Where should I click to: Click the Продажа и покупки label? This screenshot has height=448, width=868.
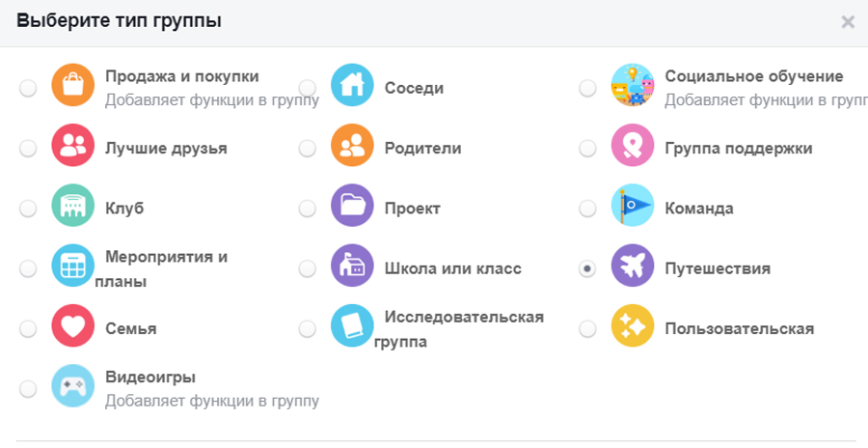181,76
